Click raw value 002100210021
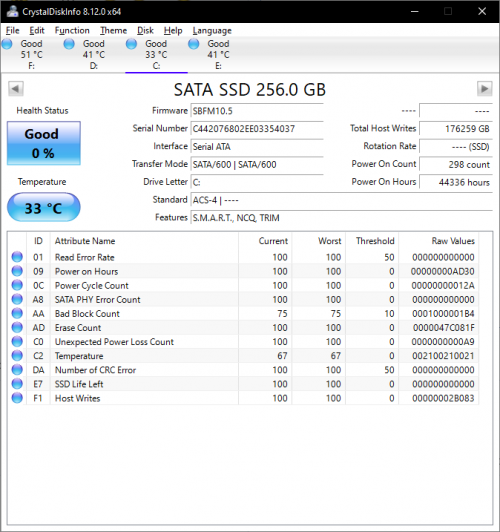This screenshot has height=532, width=500. pyautogui.click(x=443, y=356)
